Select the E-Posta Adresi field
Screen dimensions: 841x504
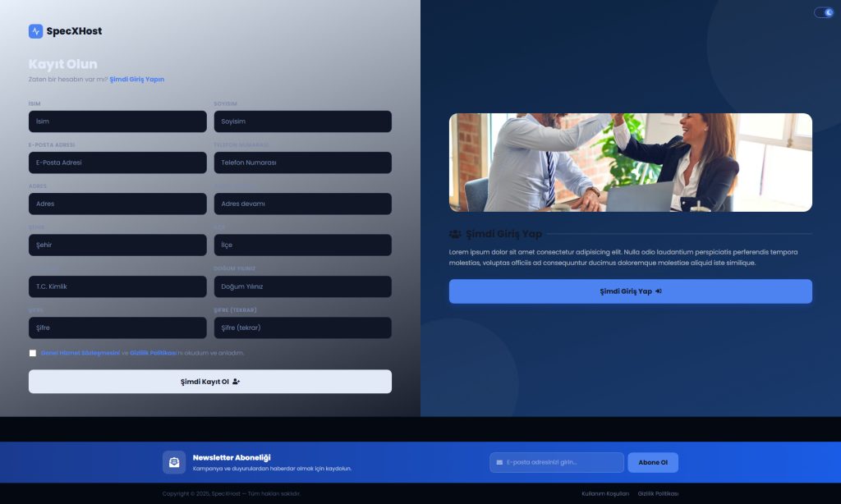[117, 163]
